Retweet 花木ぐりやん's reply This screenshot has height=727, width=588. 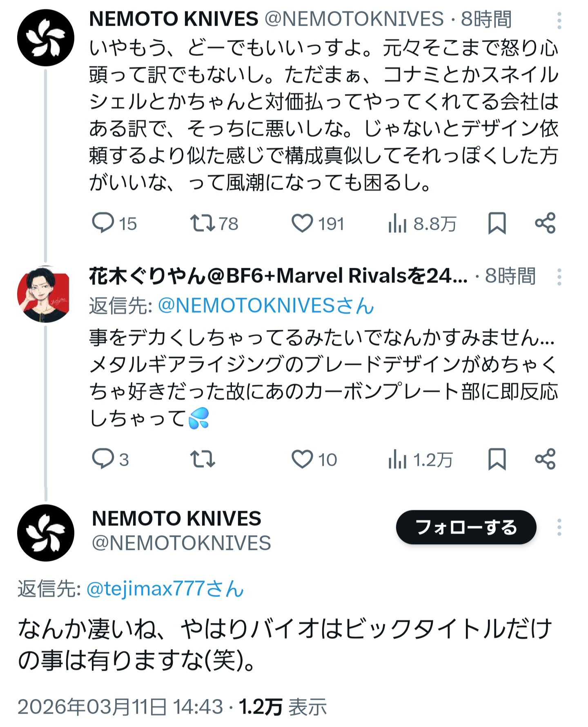(203, 459)
